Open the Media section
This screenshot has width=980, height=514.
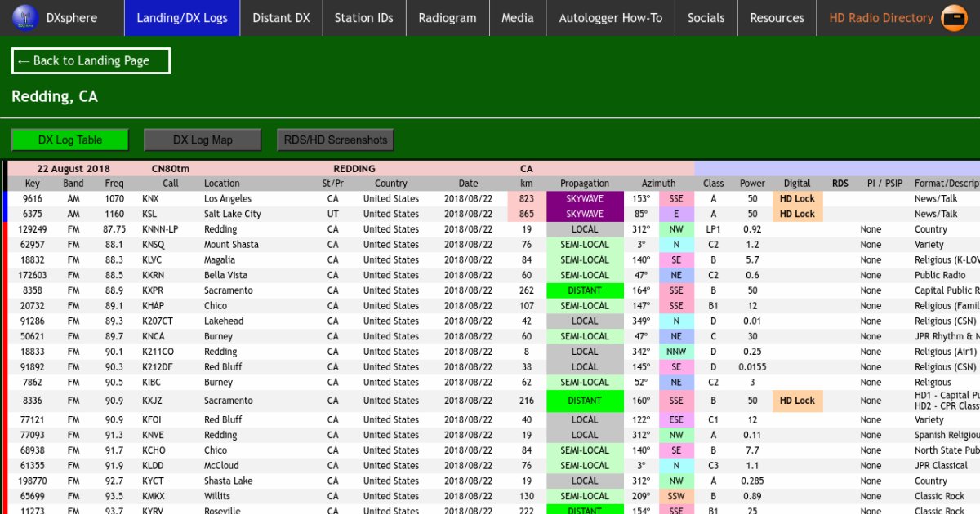(x=517, y=18)
